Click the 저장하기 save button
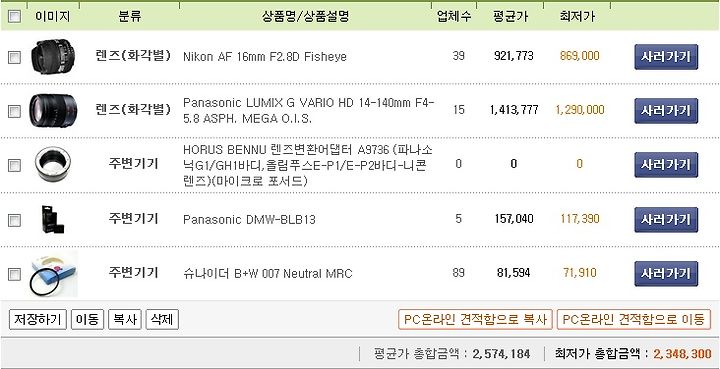 coord(38,319)
